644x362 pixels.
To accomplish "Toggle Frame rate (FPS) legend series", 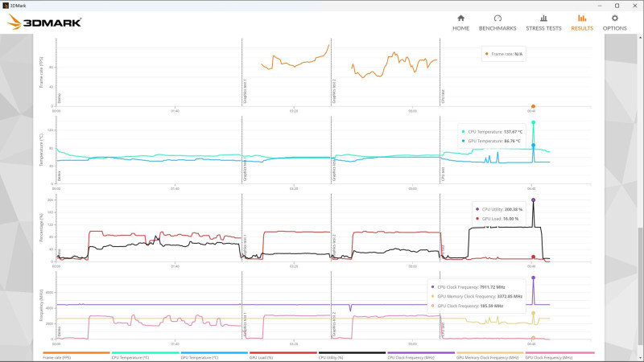I will point(76,355).
